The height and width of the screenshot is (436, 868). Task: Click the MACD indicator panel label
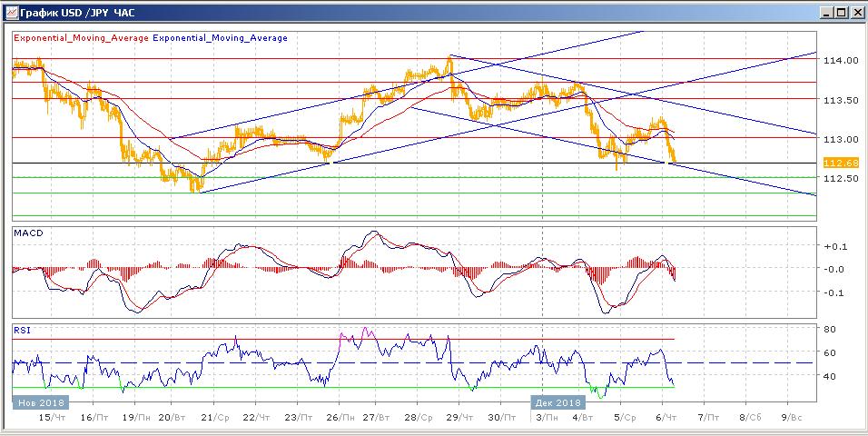(x=27, y=233)
